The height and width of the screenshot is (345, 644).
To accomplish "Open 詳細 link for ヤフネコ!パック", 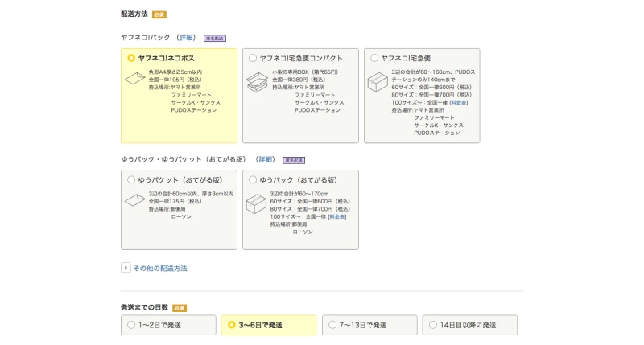I will (187, 38).
